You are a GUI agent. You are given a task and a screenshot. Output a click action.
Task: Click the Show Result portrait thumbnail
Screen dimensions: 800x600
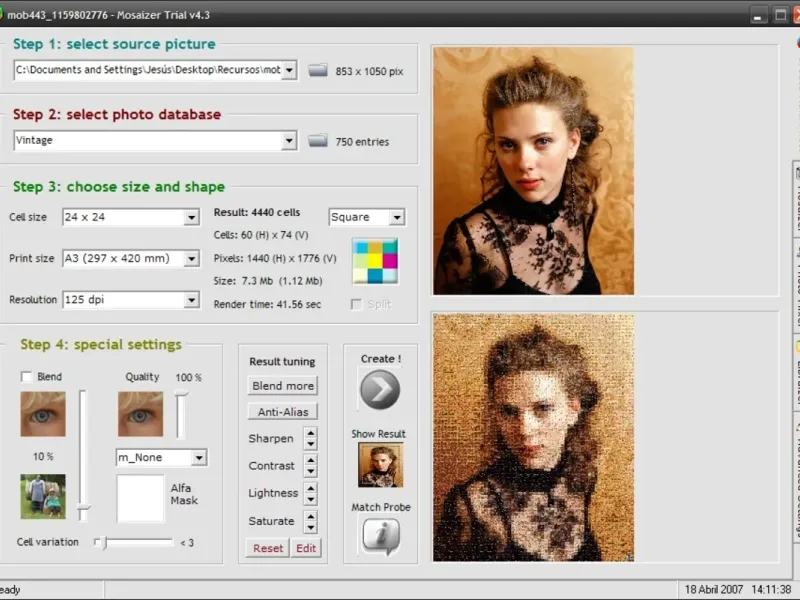pos(380,465)
